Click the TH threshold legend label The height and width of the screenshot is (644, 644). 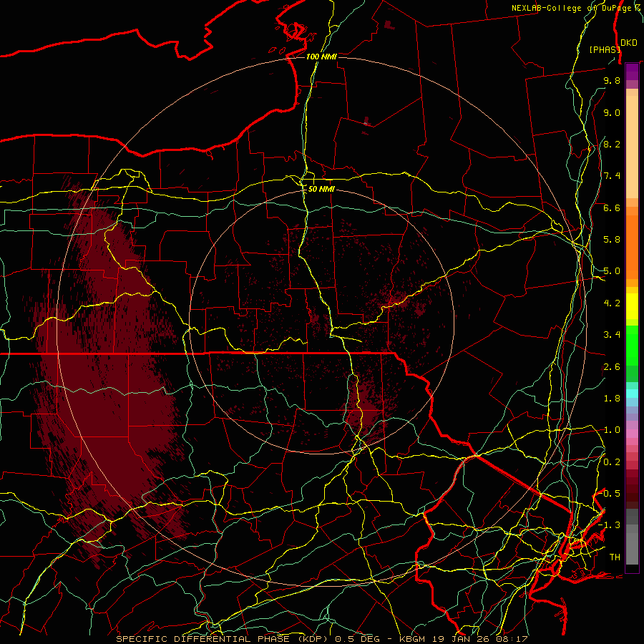coord(615,557)
